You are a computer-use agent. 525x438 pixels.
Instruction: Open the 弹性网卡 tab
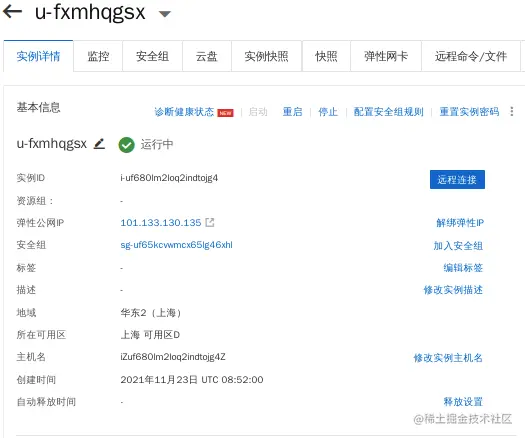(386, 56)
